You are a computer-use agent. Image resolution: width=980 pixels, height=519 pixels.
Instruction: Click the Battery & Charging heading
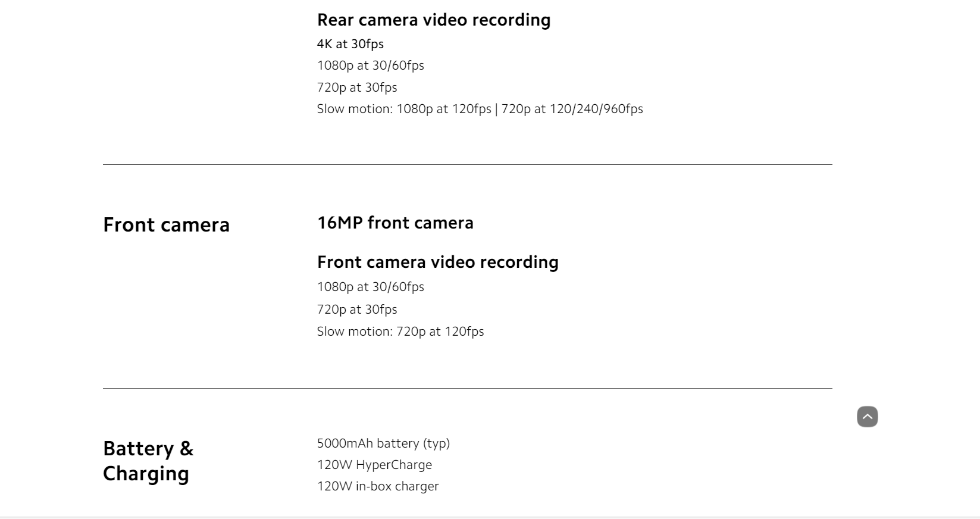point(148,461)
